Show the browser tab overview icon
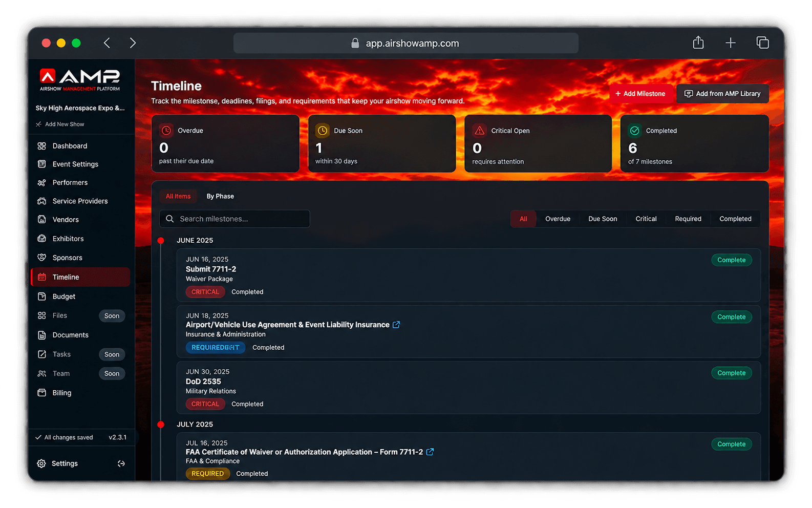The width and height of the screenshot is (812, 508). tap(762, 43)
